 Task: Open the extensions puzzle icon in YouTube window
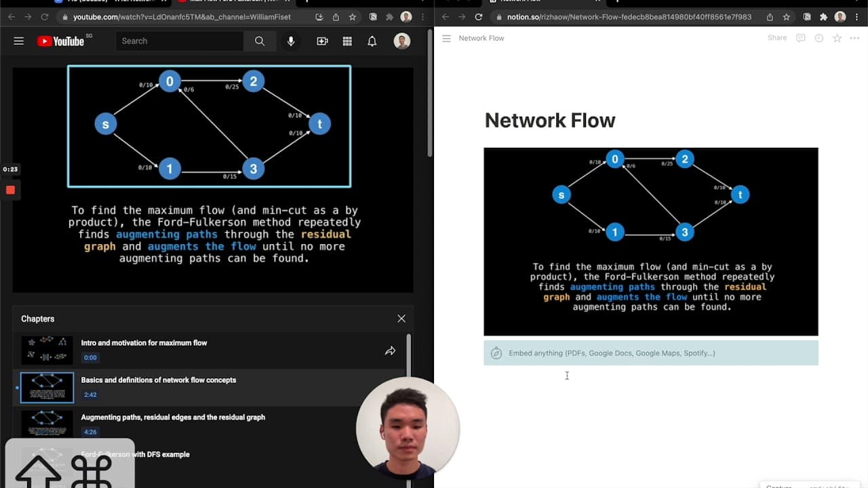(389, 17)
